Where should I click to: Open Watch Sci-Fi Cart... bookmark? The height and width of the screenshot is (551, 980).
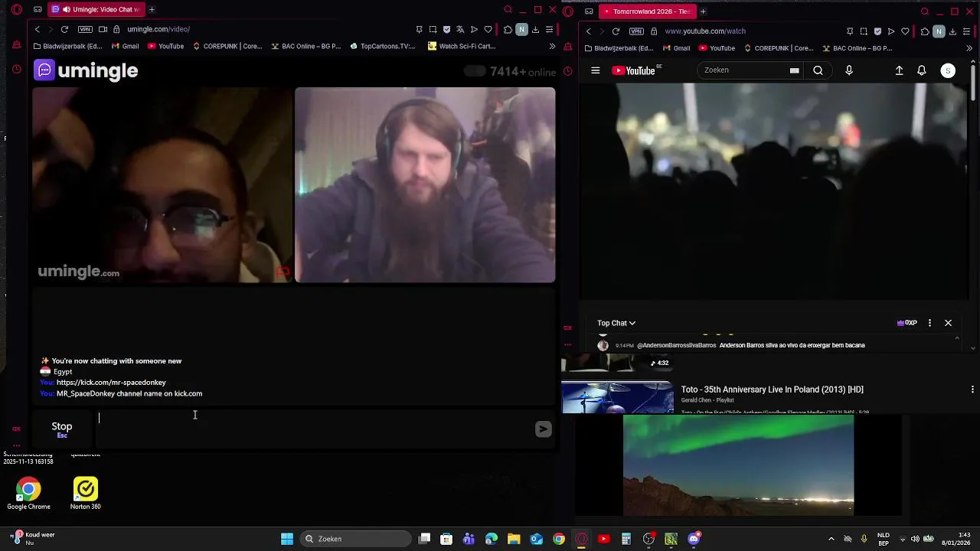coord(462,46)
